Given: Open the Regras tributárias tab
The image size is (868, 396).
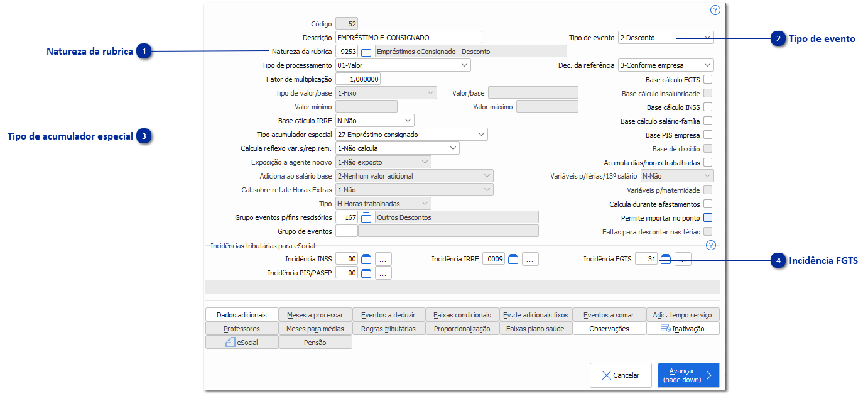Looking at the screenshot, I should 388,329.
